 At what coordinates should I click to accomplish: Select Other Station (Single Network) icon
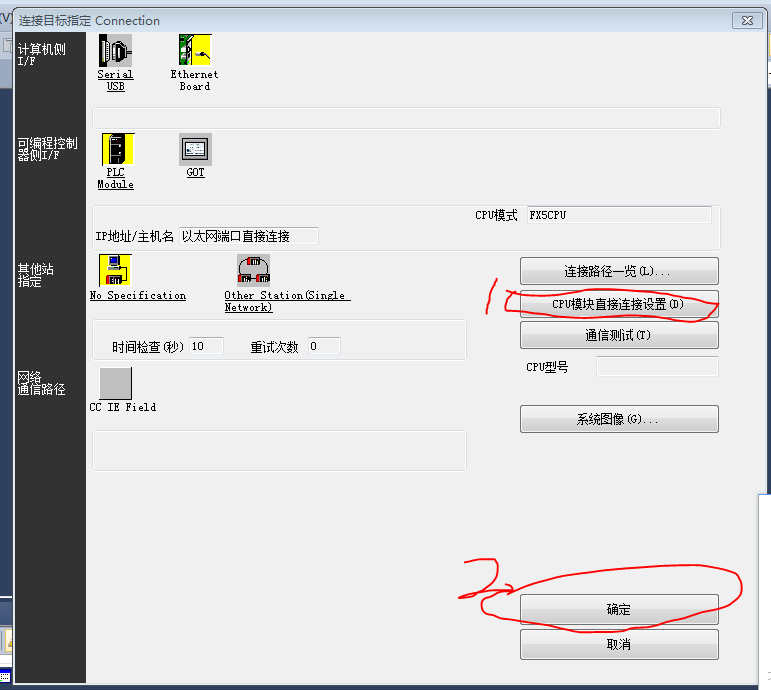pyautogui.click(x=254, y=270)
